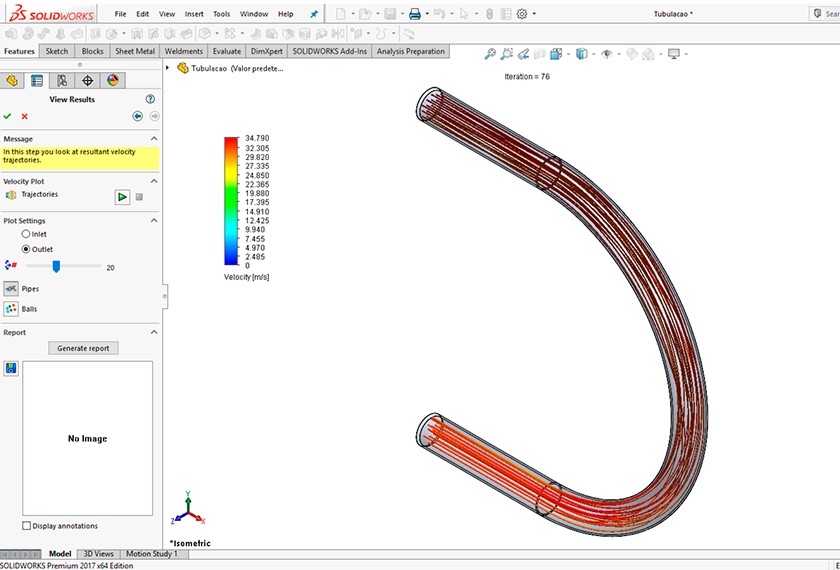Click the Zoom to Fit magnifier icon
Screen dimensions: 840x570
[x=490, y=54]
